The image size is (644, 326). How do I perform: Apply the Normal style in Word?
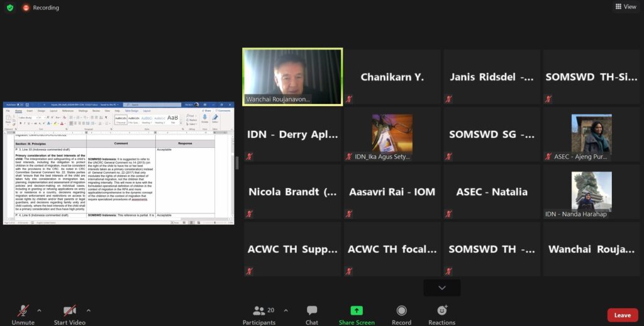(x=121, y=120)
